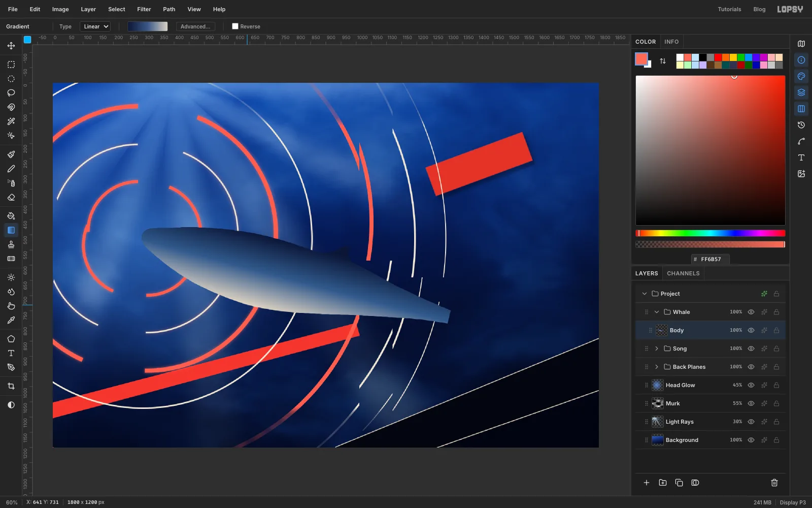Select the Clone Stamp tool

point(11,244)
